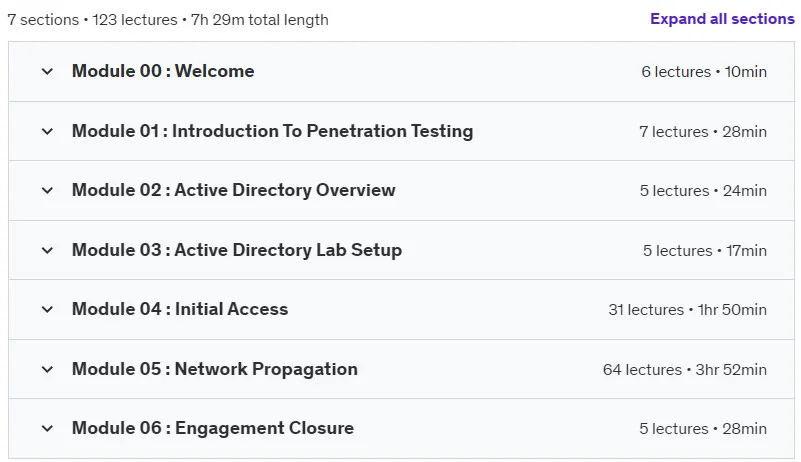Select Module 02 : Active Directory Overview title

[x=233, y=190]
